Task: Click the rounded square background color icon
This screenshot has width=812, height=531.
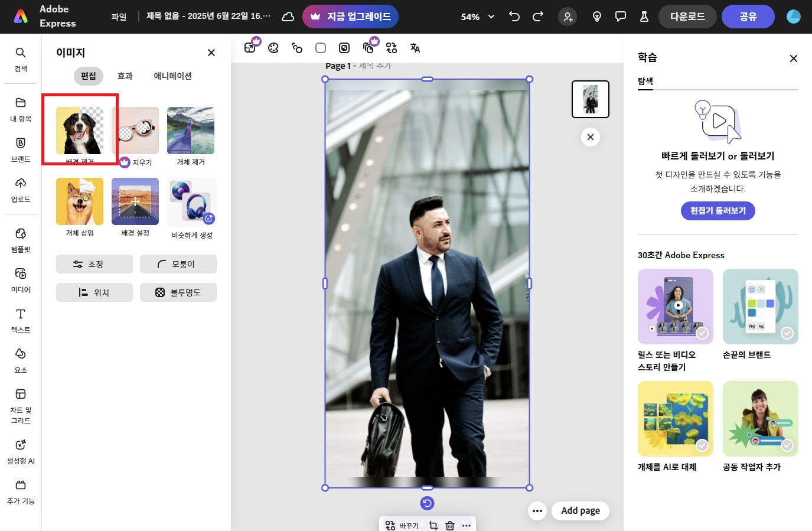Action: click(321, 48)
